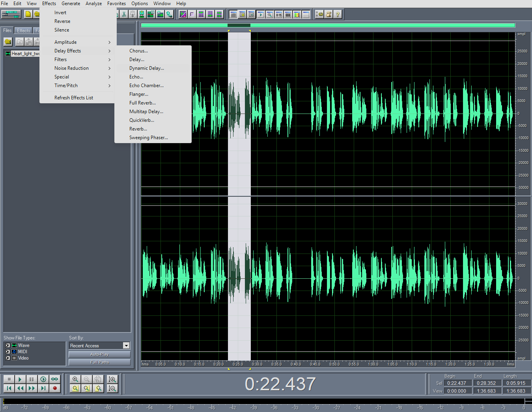Expand the Filters submenu

pos(77,60)
